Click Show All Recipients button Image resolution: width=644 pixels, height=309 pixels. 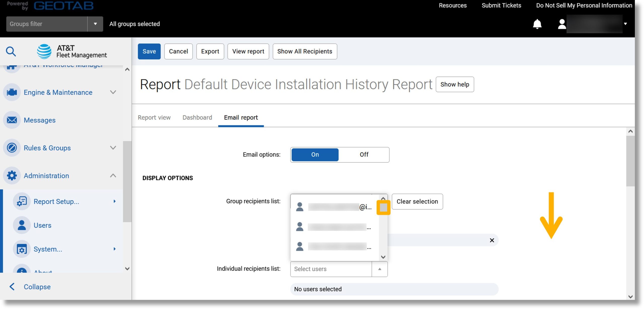click(x=305, y=51)
